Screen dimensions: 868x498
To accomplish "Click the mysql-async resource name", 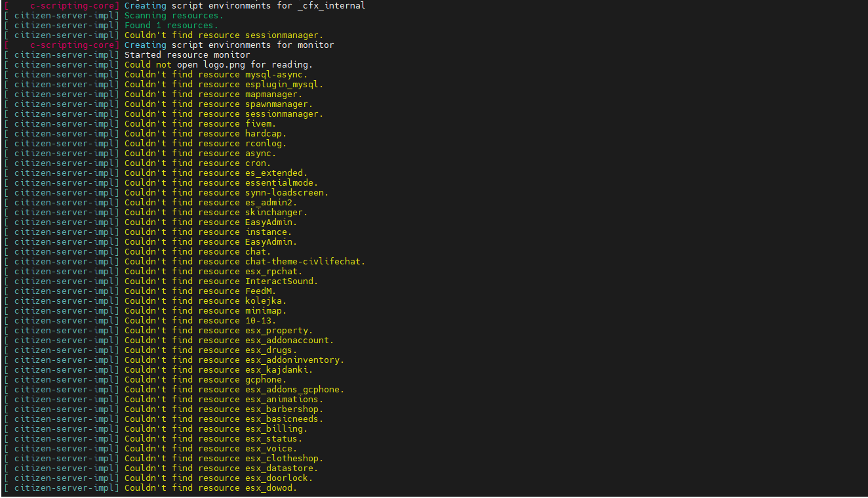I will (x=276, y=75).
